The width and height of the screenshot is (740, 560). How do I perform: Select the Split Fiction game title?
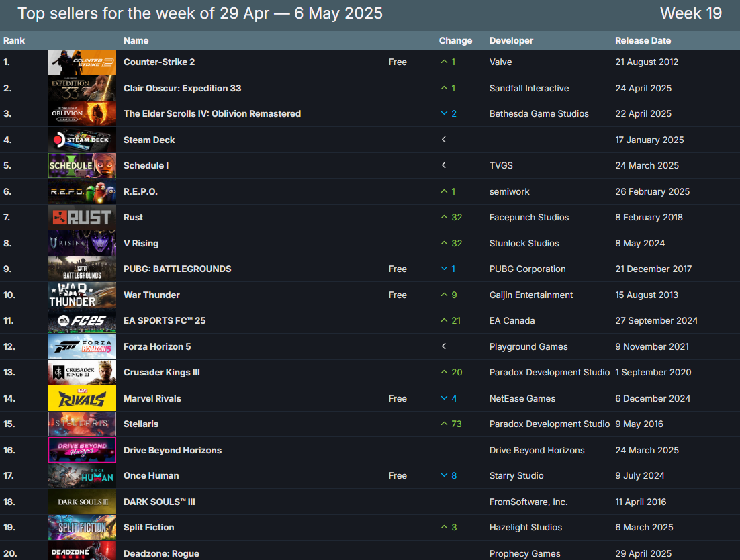tap(148, 528)
